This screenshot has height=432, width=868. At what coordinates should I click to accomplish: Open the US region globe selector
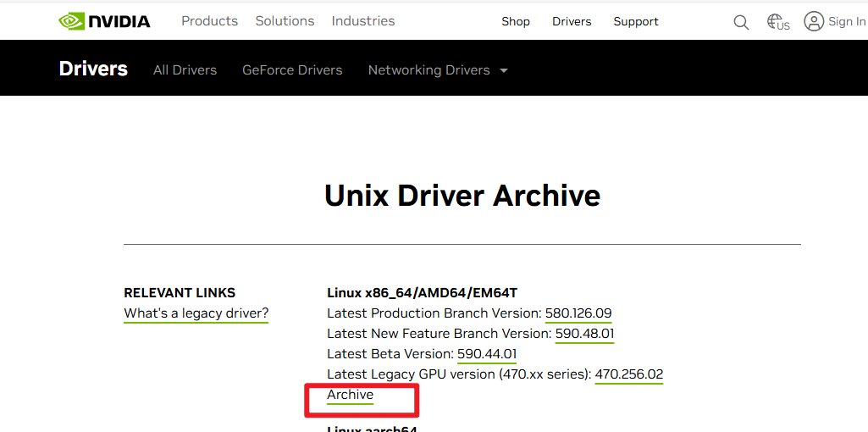coord(777,22)
